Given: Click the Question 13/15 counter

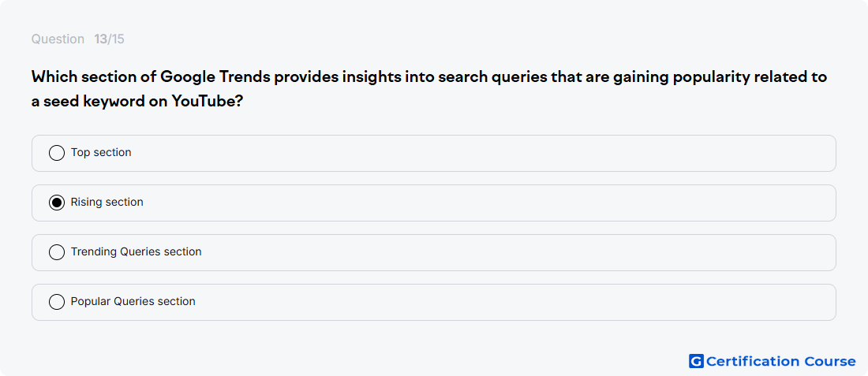Looking at the screenshot, I should (77, 39).
